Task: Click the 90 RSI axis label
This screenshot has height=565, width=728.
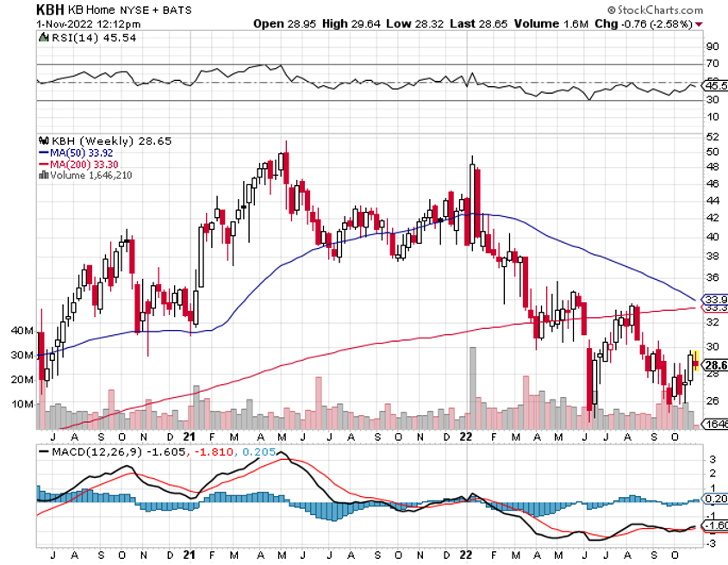Action: click(712, 47)
